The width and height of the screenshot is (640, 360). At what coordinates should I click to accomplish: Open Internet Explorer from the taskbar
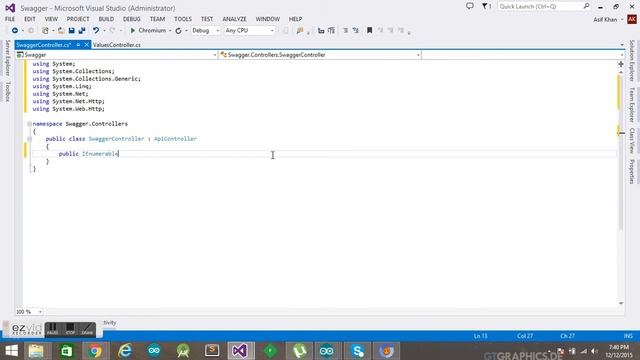(x=124, y=351)
